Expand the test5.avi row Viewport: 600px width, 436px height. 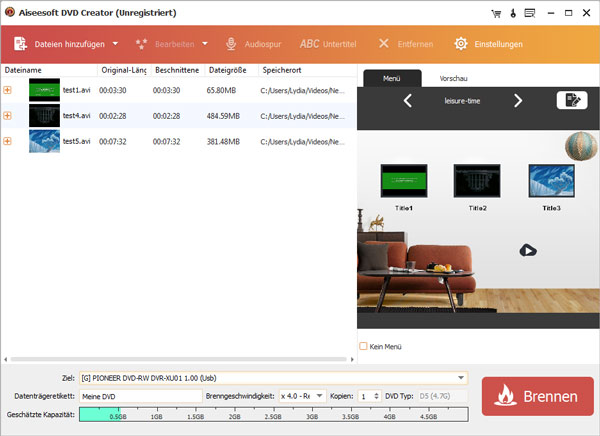tap(7, 141)
